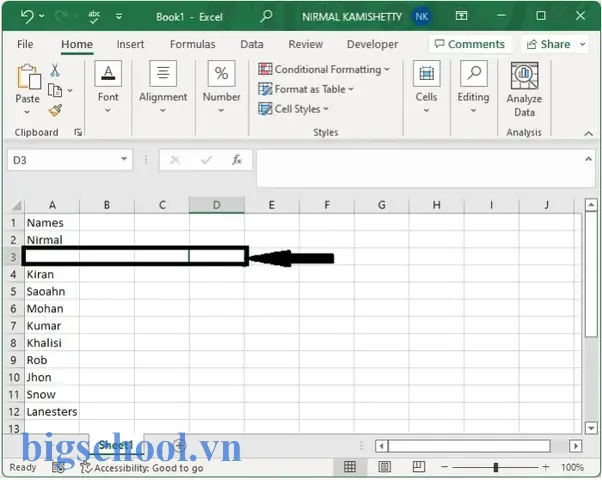Click inside the formula bar input

(x=418, y=168)
